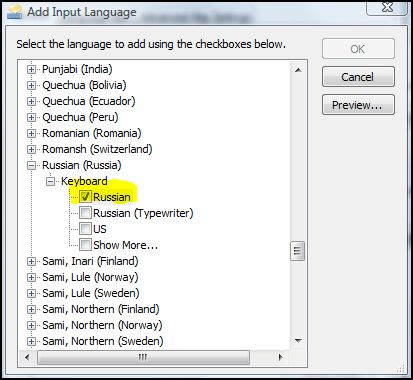The width and height of the screenshot is (413, 380).
Task: Uncheck the Russian keyboard checkbox
Action: click(x=85, y=197)
